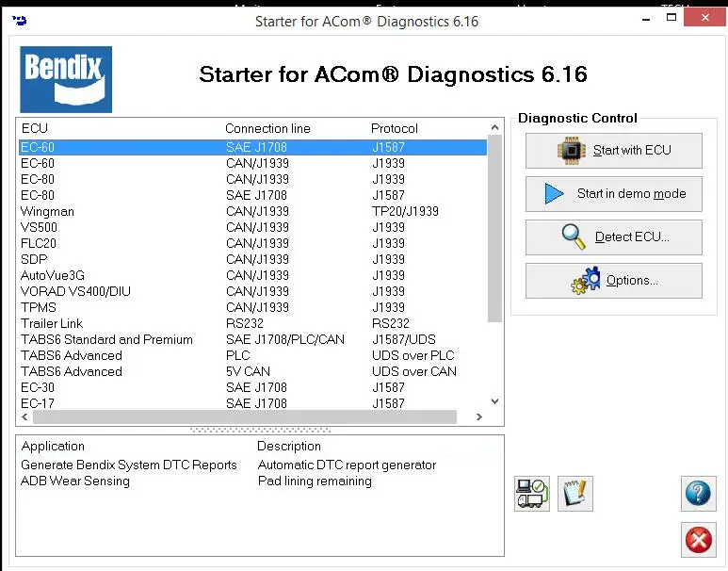Click the red X exit icon
728x571 pixels.
[698, 540]
